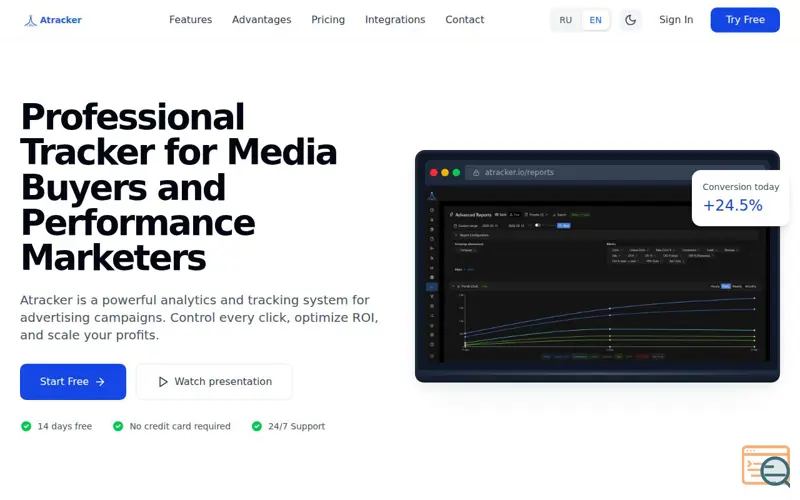The height and width of the screenshot is (500, 800).
Task: Click the Professional Tracker headline
Action: [x=179, y=187]
